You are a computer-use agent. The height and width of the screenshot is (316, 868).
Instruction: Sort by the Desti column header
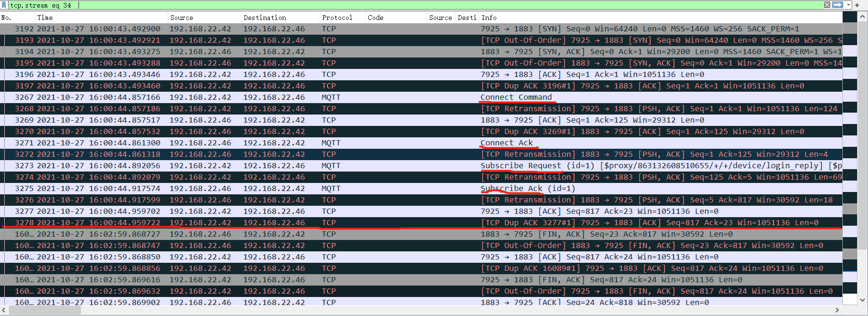point(467,18)
